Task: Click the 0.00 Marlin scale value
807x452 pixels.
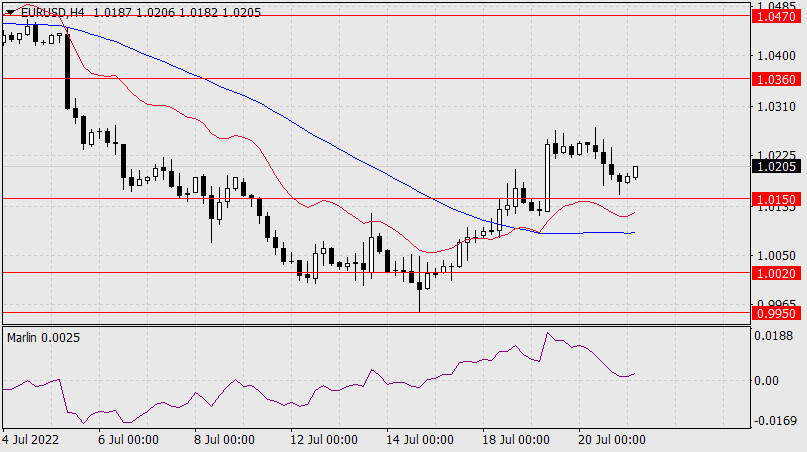Action: click(x=766, y=380)
